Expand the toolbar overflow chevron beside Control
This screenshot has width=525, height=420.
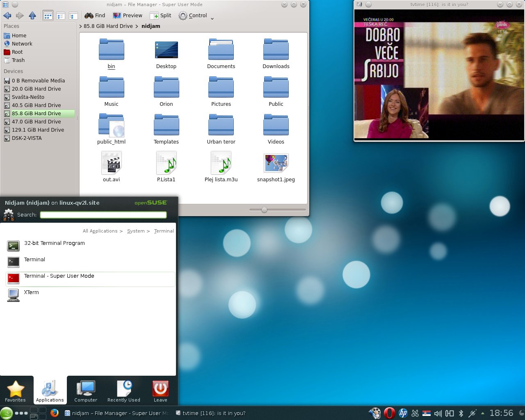click(x=212, y=18)
